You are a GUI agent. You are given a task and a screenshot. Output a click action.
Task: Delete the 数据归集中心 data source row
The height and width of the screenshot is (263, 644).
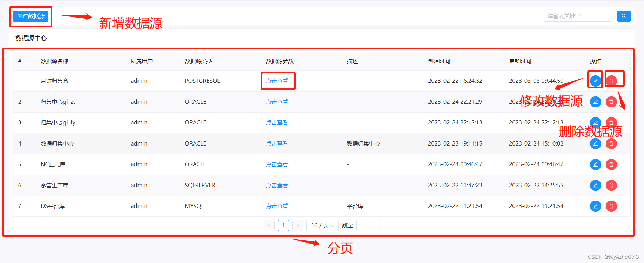pyautogui.click(x=611, y=143)
